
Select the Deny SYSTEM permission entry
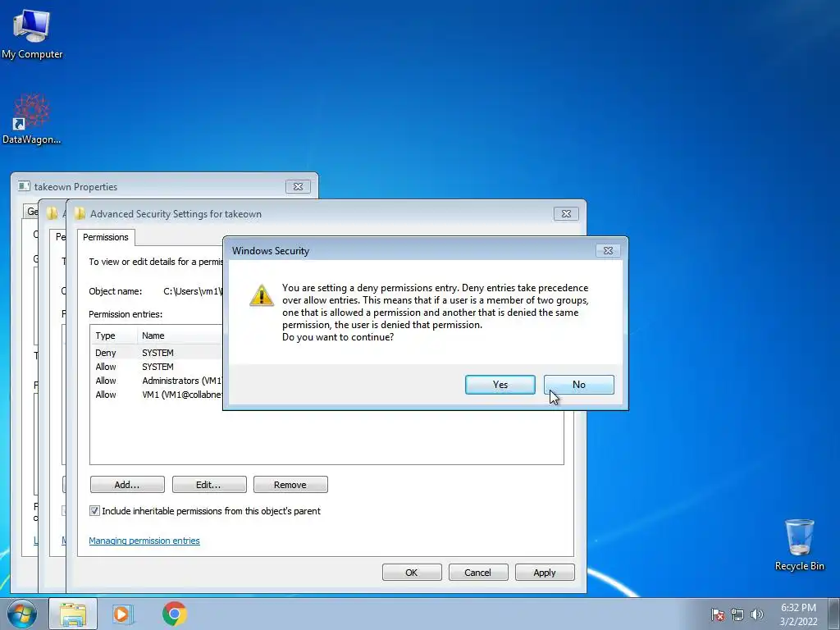coord(157,353)
